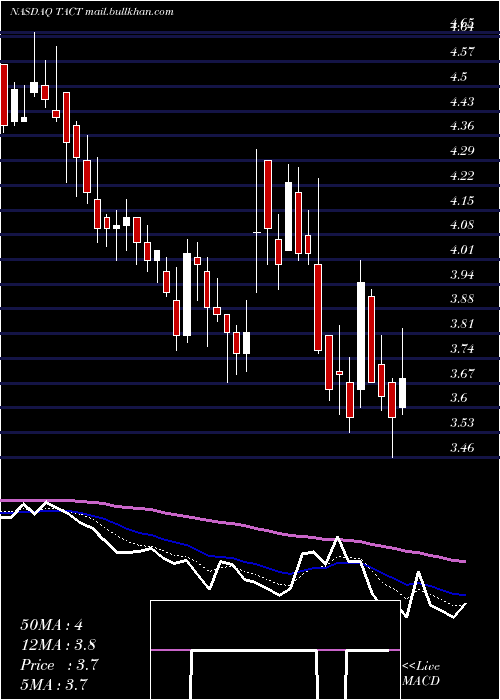Screen dimensions: 500x700
Task: Click the 4.5 price axis label
Action: (458, 77)
